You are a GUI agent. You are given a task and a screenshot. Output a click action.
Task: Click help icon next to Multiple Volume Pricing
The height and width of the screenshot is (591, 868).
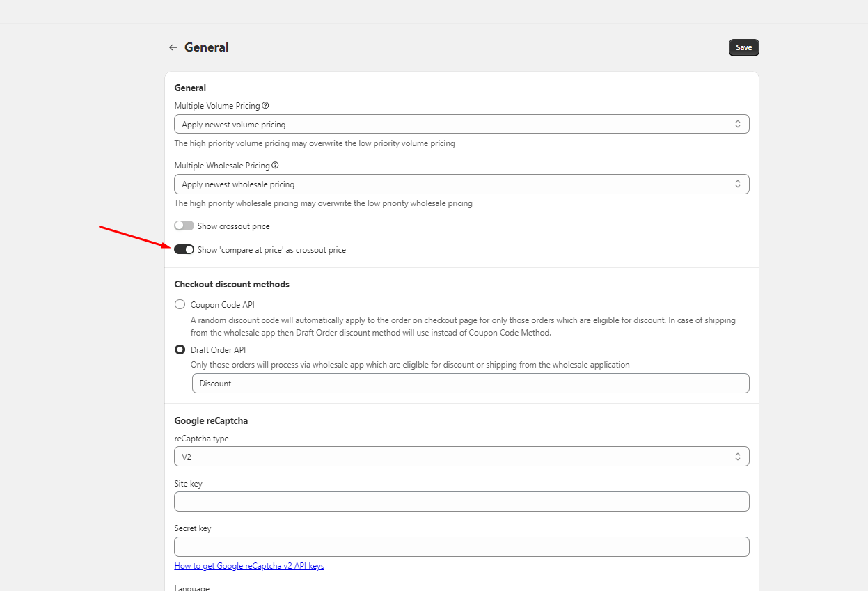coord(265,106)
